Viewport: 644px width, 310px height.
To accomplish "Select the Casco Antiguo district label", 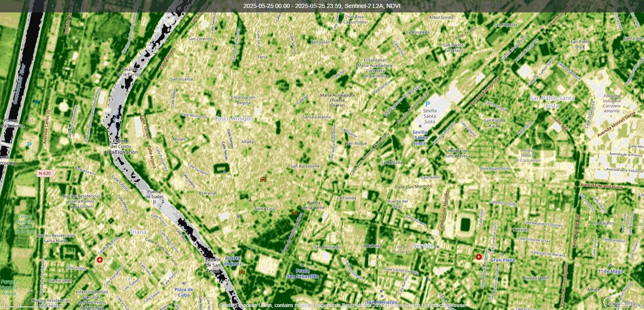I will point(234,117).
